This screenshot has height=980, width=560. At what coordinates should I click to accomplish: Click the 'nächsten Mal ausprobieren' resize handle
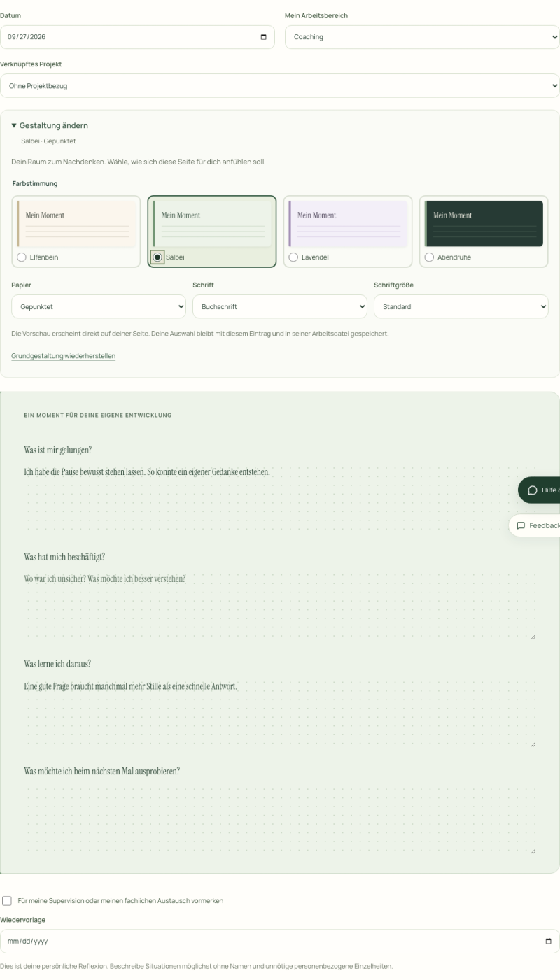(x=533, y=851)
